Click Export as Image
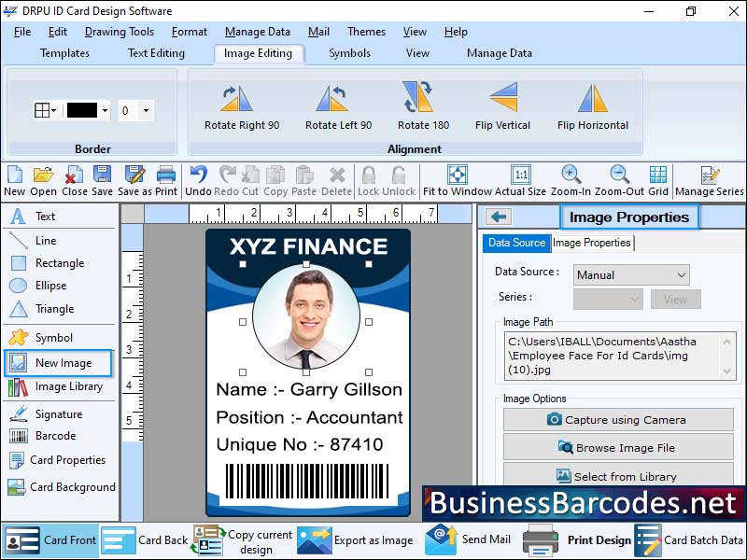747x560 pixels. click(x=356, y=540)
